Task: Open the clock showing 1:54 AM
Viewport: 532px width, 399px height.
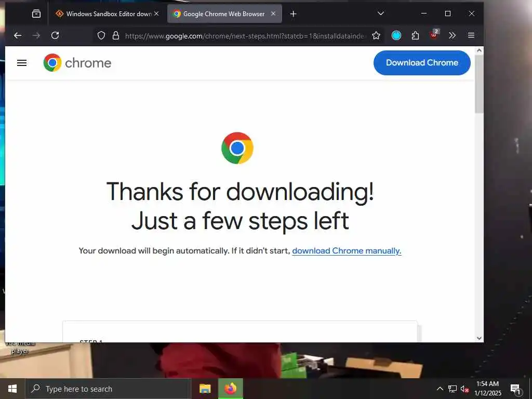Action: (x=487, y=389)
